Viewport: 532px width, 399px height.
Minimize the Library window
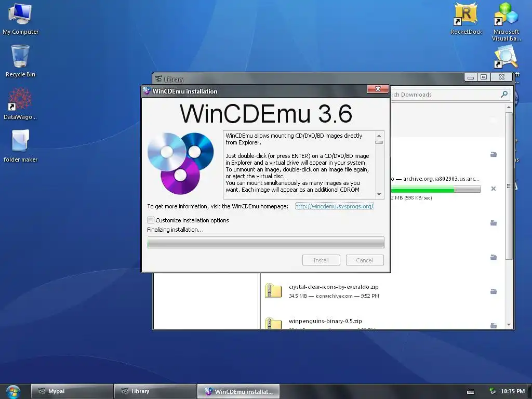click(471, 77)
